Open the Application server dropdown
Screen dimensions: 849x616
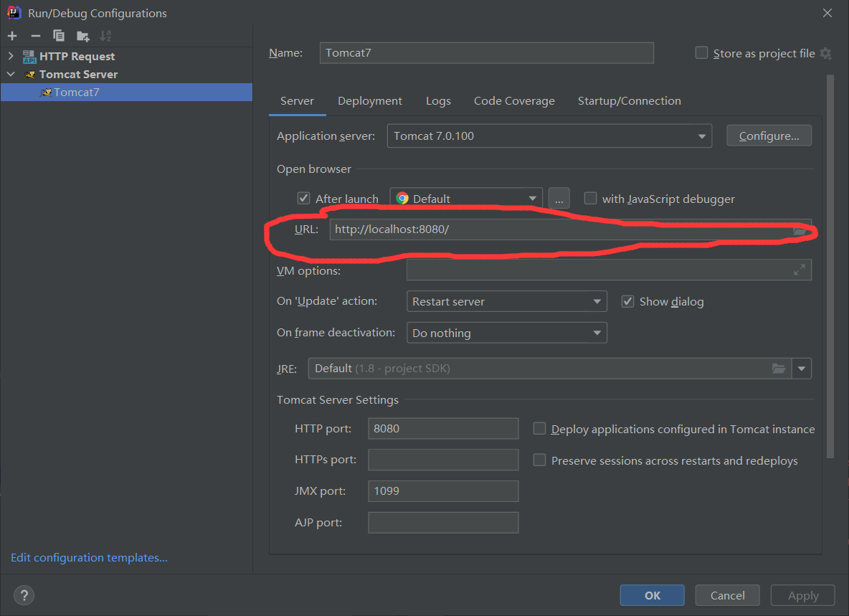703,136
